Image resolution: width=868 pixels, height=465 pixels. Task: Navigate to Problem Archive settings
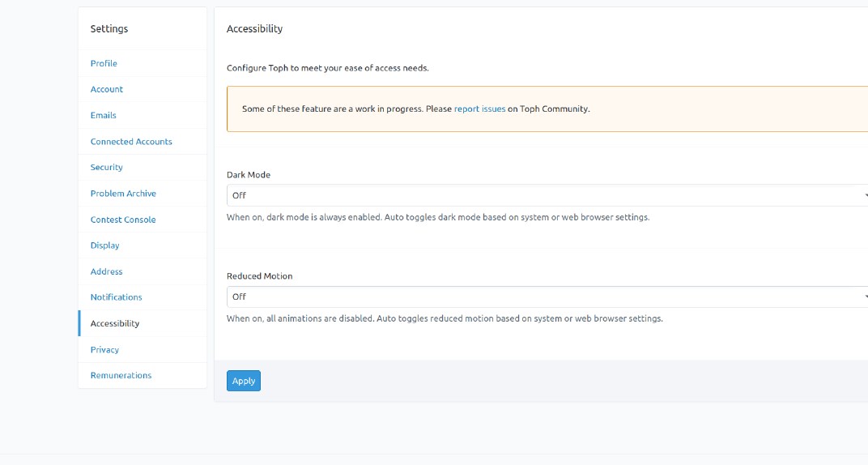pos(123,194)
